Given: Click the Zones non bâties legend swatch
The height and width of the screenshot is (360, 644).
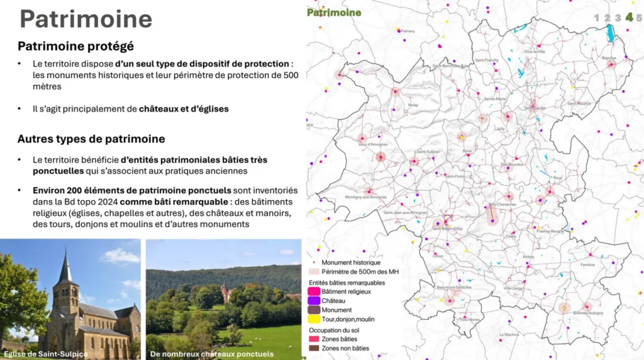Looking at the screenshot, I should tap(313, 348).
